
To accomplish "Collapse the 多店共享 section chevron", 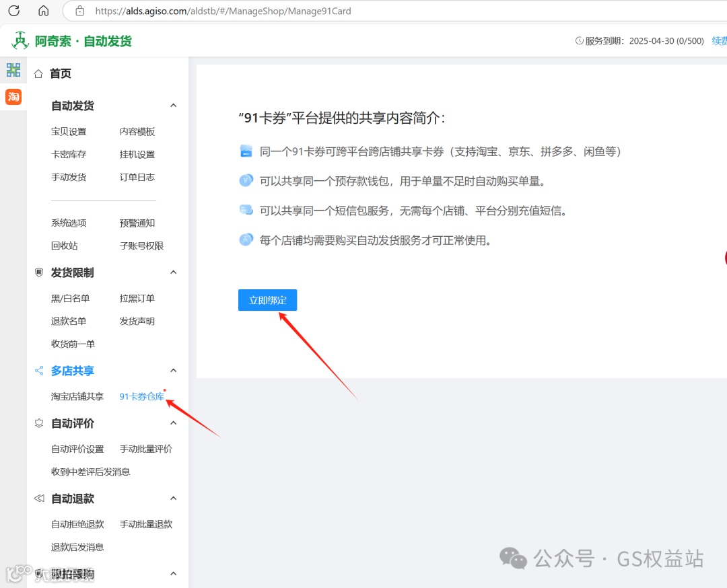I will (174, 371).
